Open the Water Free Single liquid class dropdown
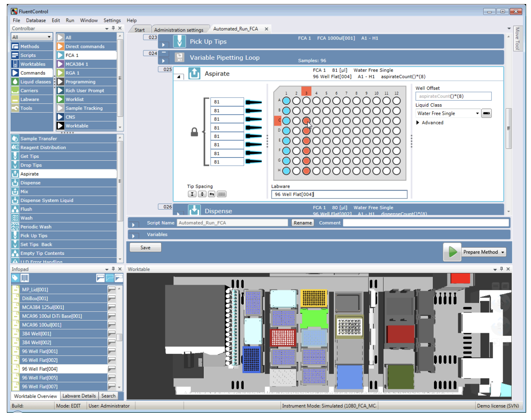531x420 pixels. pyautogui.click(x=477, y=113)
